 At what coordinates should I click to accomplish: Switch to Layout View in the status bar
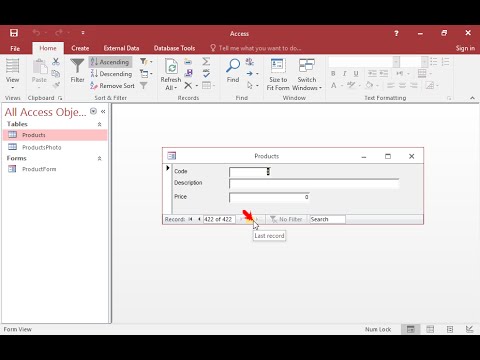[x=450, y=329]
